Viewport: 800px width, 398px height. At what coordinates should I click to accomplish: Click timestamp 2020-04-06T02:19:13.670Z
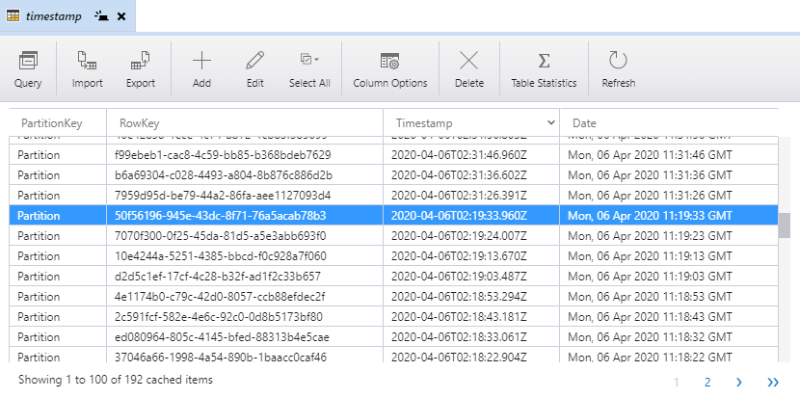point(459,256)
